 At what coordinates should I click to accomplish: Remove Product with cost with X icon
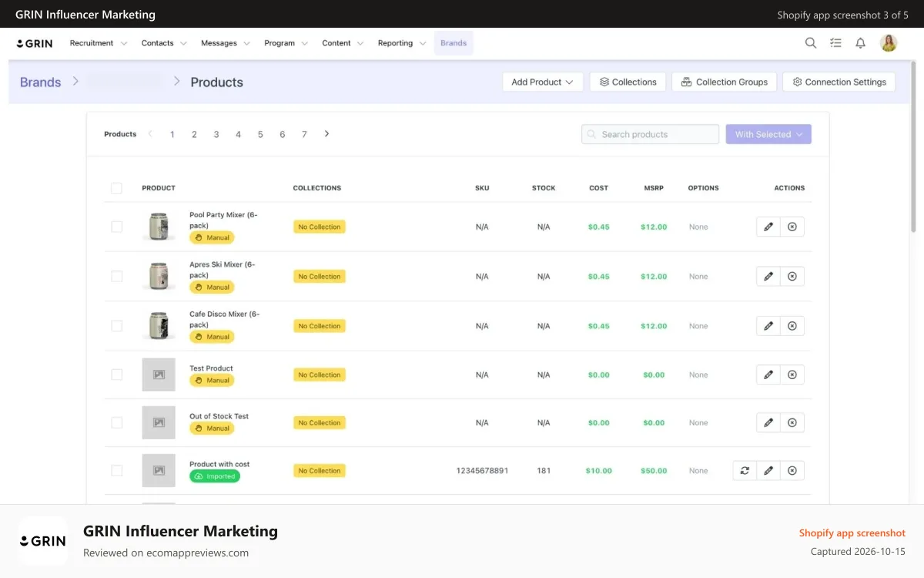point(792,470)
